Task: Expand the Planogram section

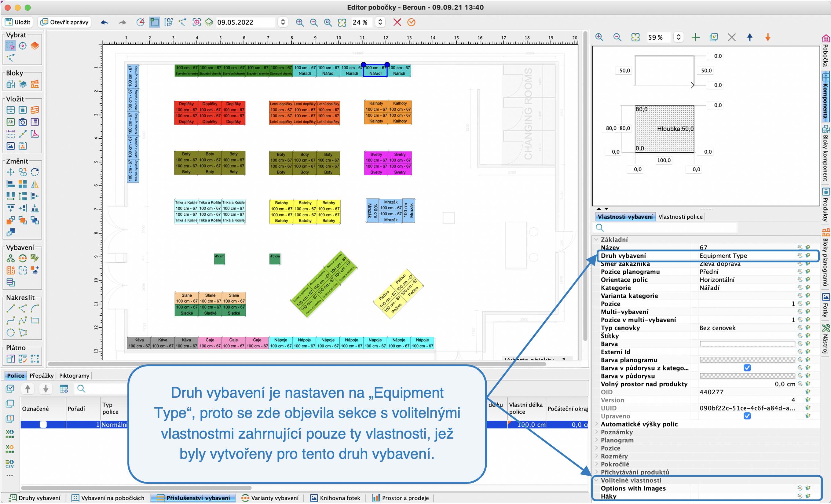Action: pos(596,440)
